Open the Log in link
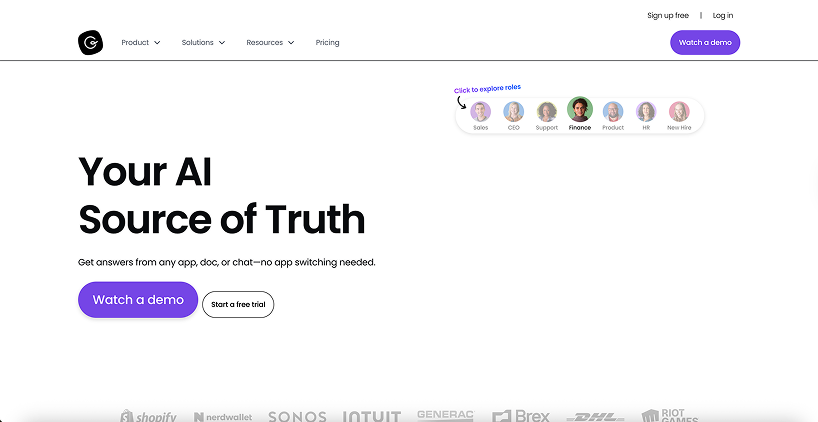 pyautogui.click(x=723, y=16)
